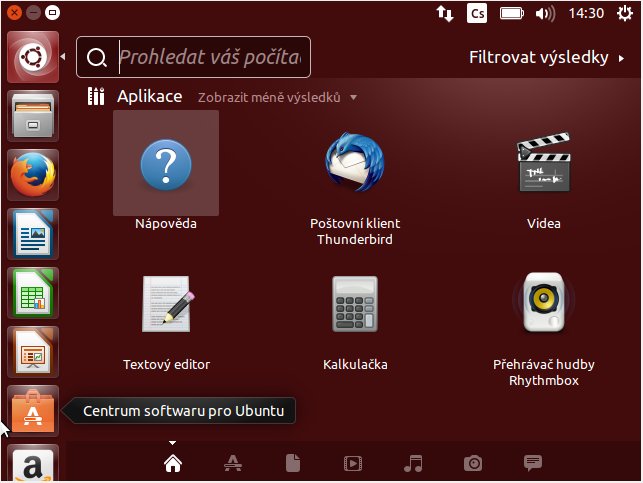Close the Dash with the orange button
The height and width of the screenshot is (483, 643).
[14, 13]
